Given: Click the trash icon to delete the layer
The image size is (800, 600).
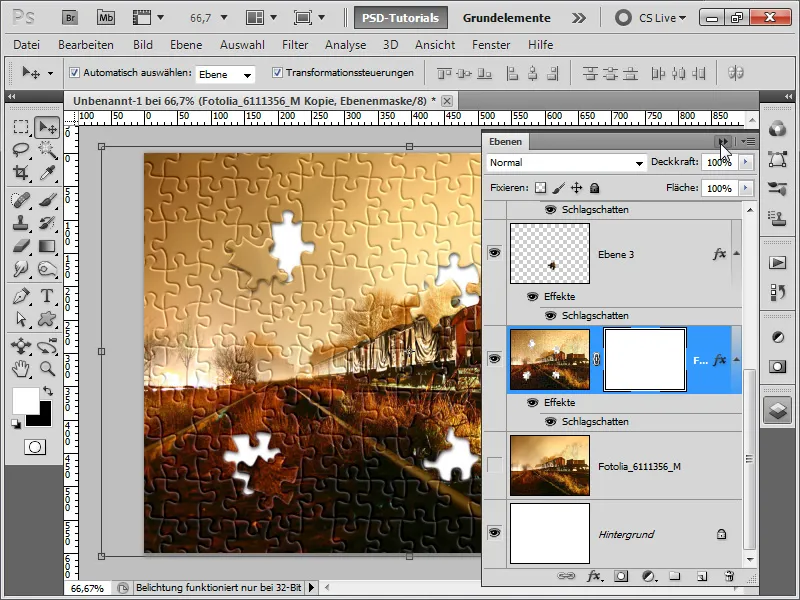Looking at the screenshot, I should (x=729, y=577).
